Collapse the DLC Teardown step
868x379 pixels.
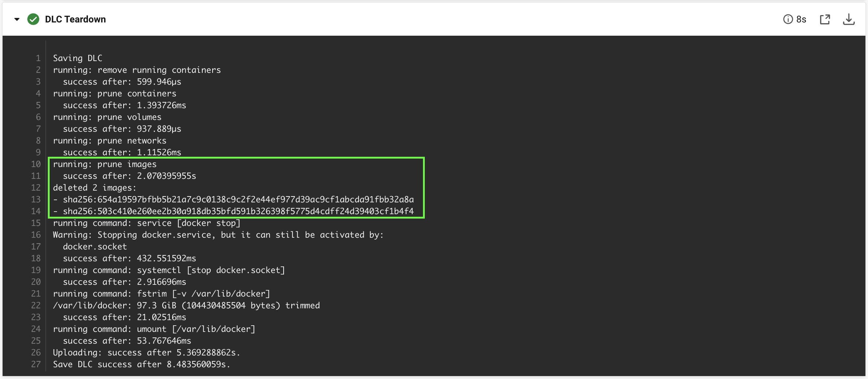coord(17,20)
